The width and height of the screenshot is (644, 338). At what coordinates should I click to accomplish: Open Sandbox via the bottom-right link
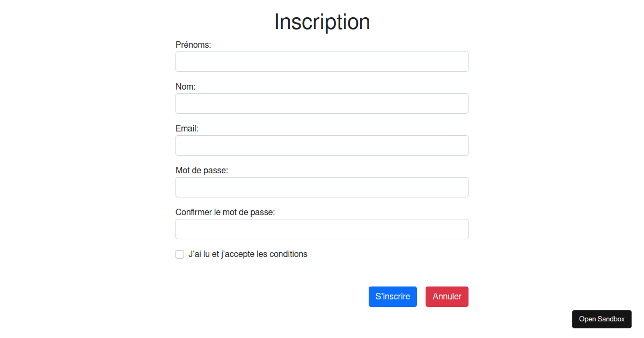pyautogui.click(x=602, y=319)
